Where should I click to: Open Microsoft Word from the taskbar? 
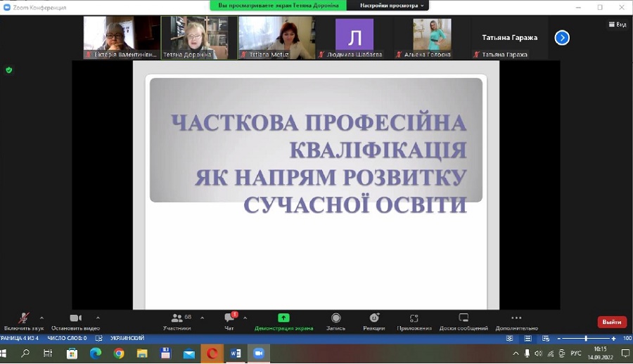pos(235,353)
